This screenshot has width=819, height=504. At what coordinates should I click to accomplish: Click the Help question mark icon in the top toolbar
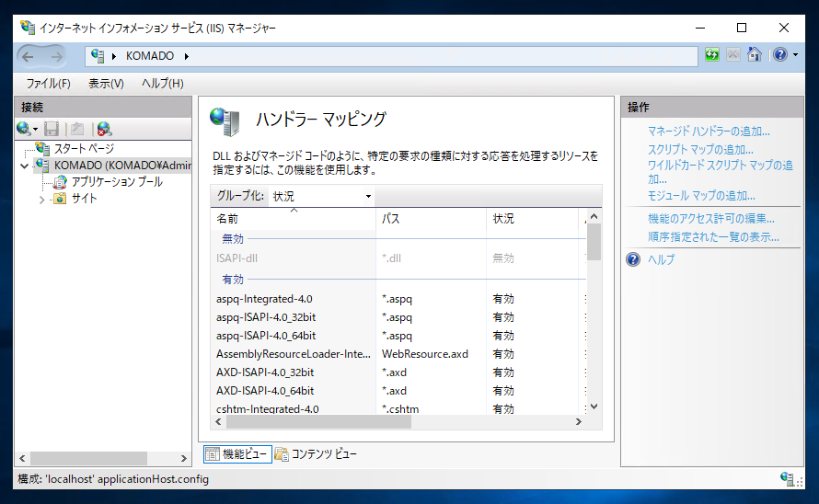click(779, 54)
